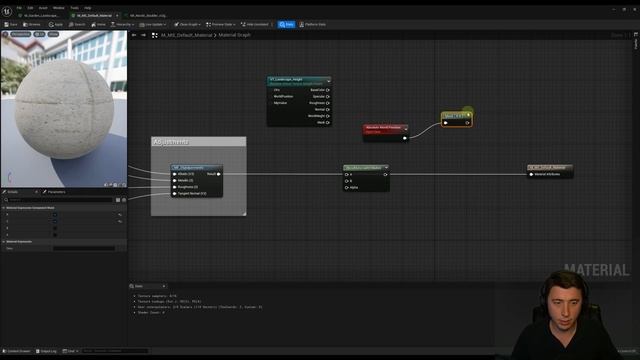Reset the G property to default

pyautogui.click(x=120, y=221)
